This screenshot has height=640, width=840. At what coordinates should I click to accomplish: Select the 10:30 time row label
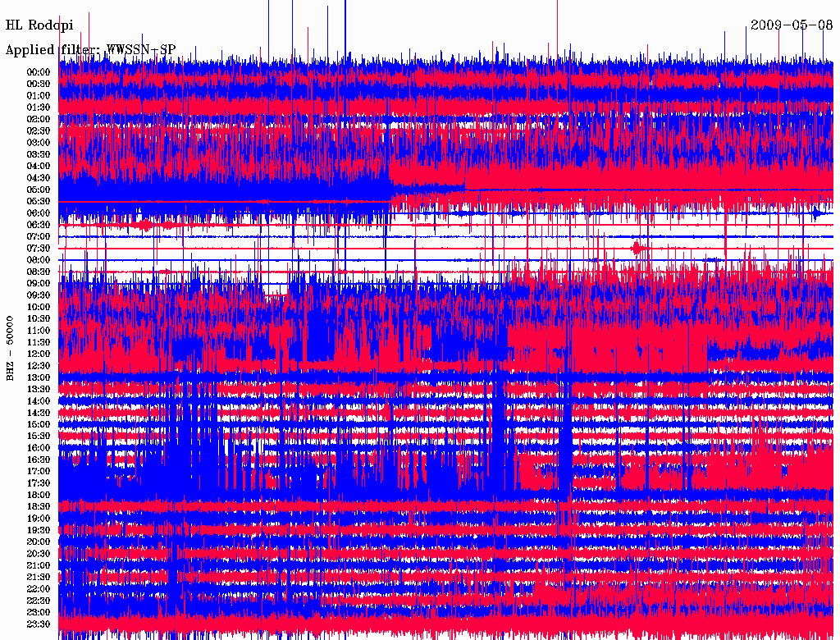pyautogui.click(x=39, y=319)
